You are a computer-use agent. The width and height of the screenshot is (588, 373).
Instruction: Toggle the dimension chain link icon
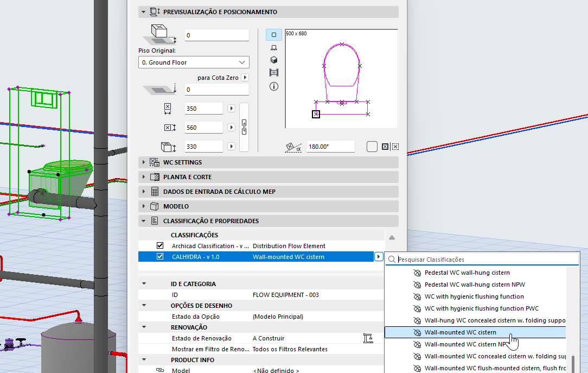tap(244, 127)
